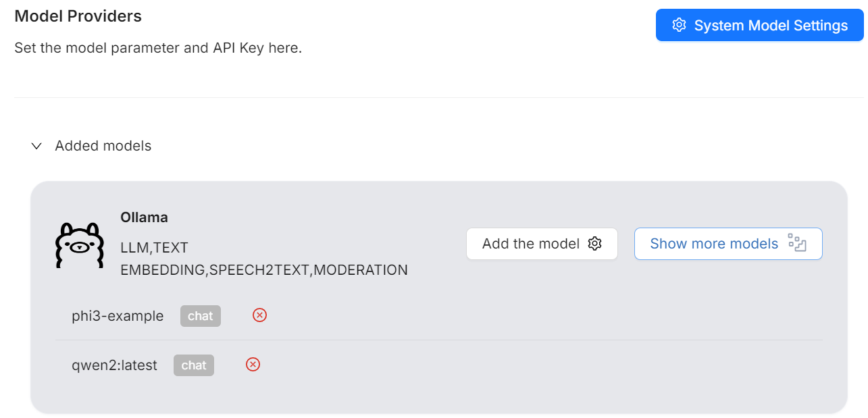This screenshot has width=868, height=418.
Task: Click the Ollama llama logo
Action: coord(79,244)
